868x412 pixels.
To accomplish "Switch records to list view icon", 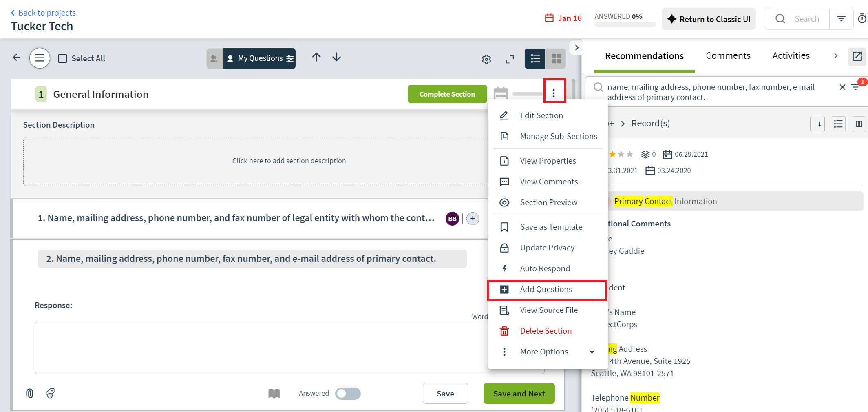I will [838, 124].
